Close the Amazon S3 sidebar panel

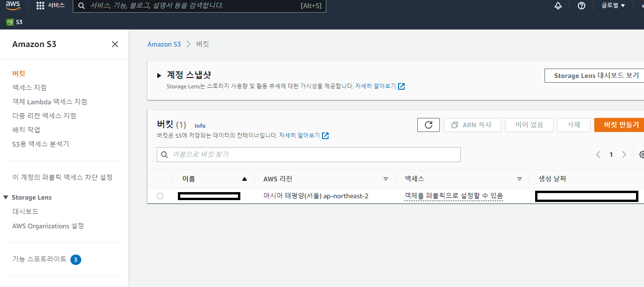point(115,44)
